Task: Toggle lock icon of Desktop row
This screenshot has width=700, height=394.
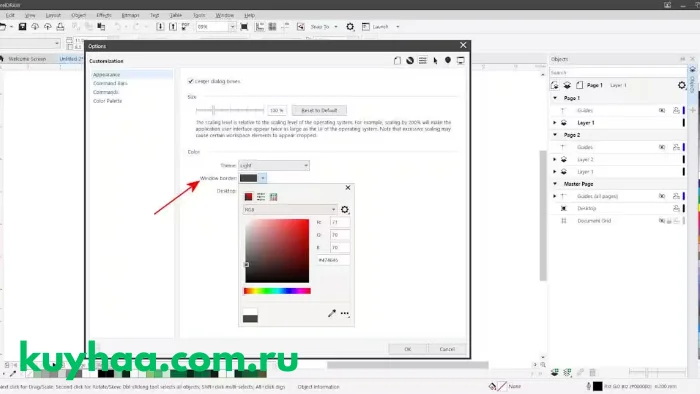Action: [676, 208]
